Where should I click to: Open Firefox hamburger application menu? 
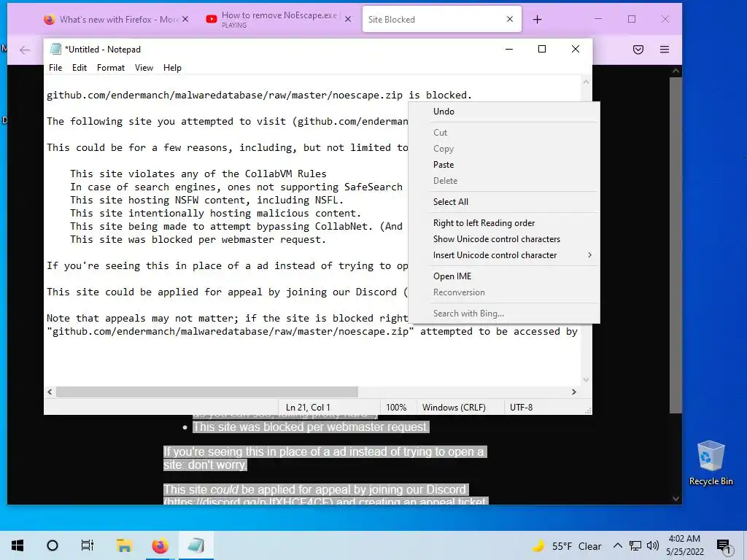pos(665,50)
